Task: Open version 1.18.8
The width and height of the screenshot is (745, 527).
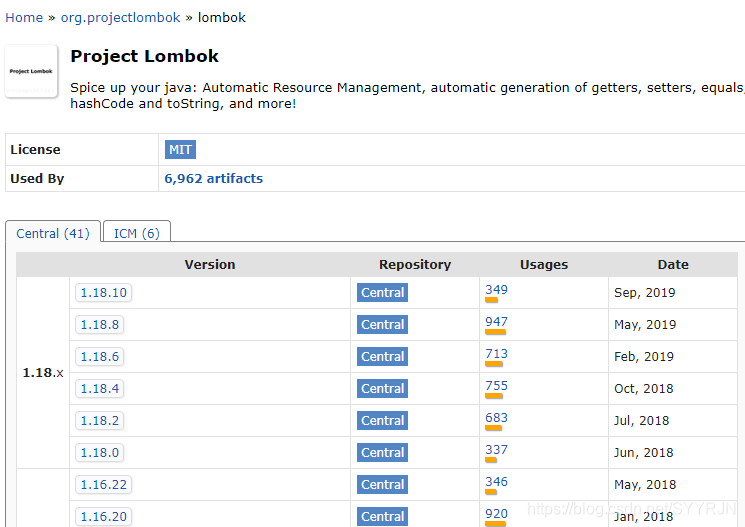Action: coord(100,325)
